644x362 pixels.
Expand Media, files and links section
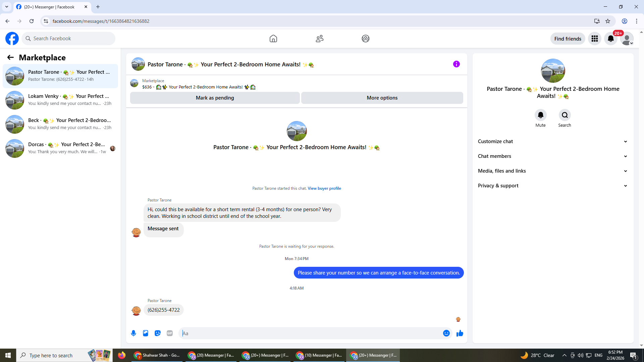coord(552,171)
